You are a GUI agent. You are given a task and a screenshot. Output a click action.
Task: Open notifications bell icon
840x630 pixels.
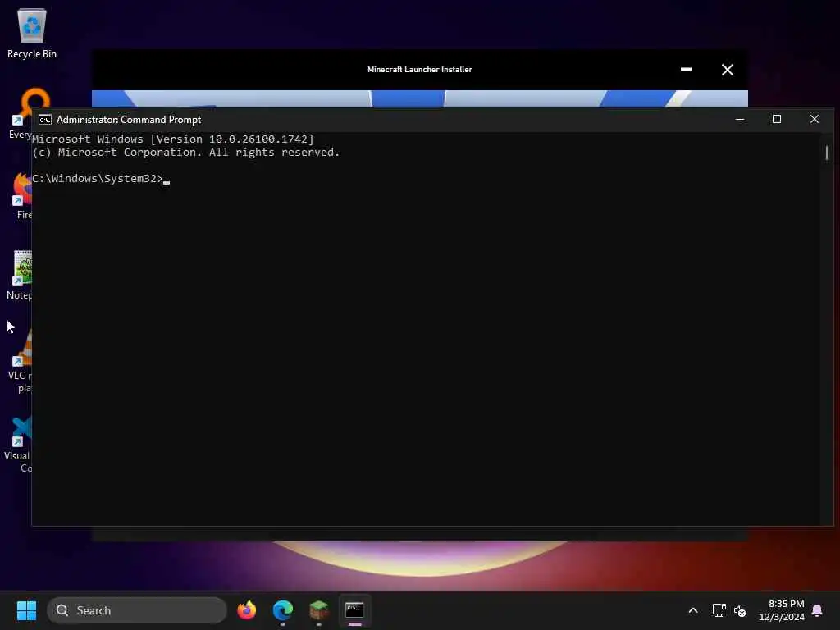tap(817, 610)
